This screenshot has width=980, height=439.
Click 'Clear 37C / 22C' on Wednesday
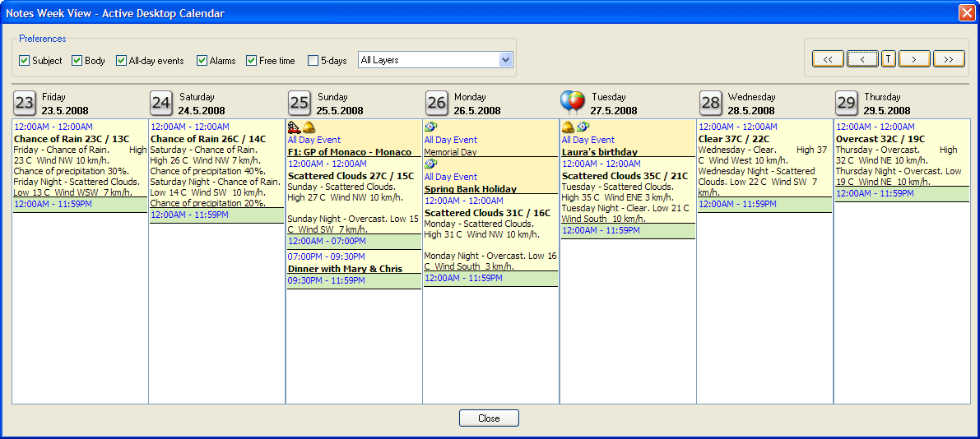click(x=734, y=139)
